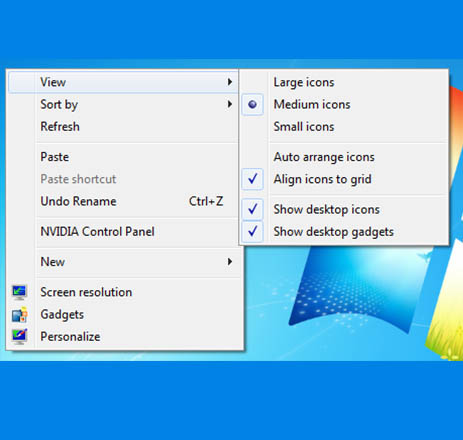Toggle off the Show desktop icons checkmark

[252, 209]
